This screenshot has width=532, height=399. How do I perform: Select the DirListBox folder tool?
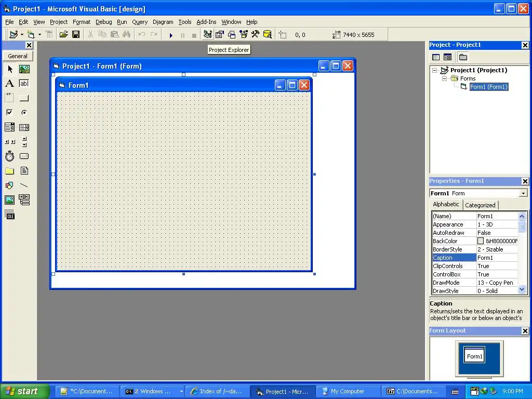pyautogui.click(x=10, y=171)
